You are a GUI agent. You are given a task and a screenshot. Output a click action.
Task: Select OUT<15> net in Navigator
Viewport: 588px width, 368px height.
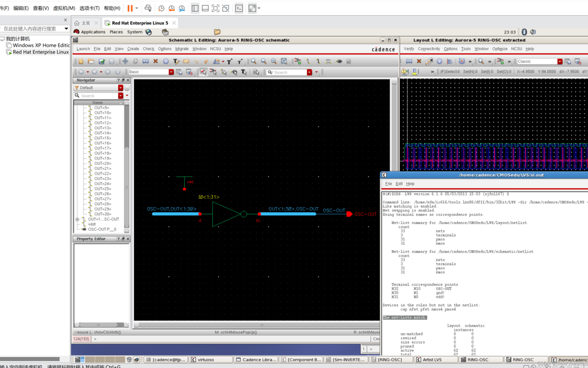[103, 138]
